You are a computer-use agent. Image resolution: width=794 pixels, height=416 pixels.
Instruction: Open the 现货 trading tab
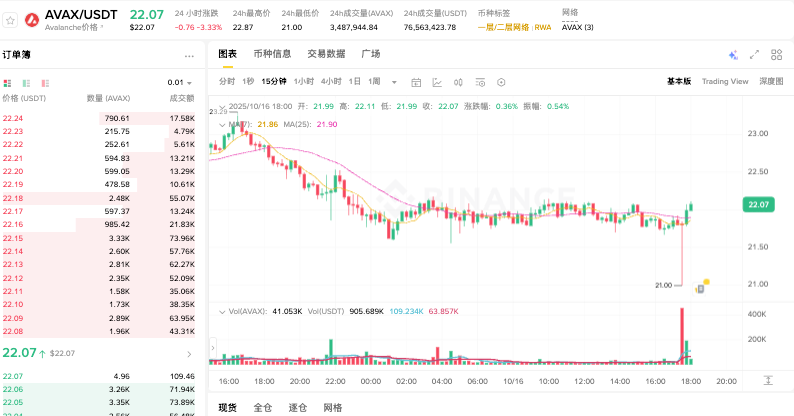click(x=227, y=407)
